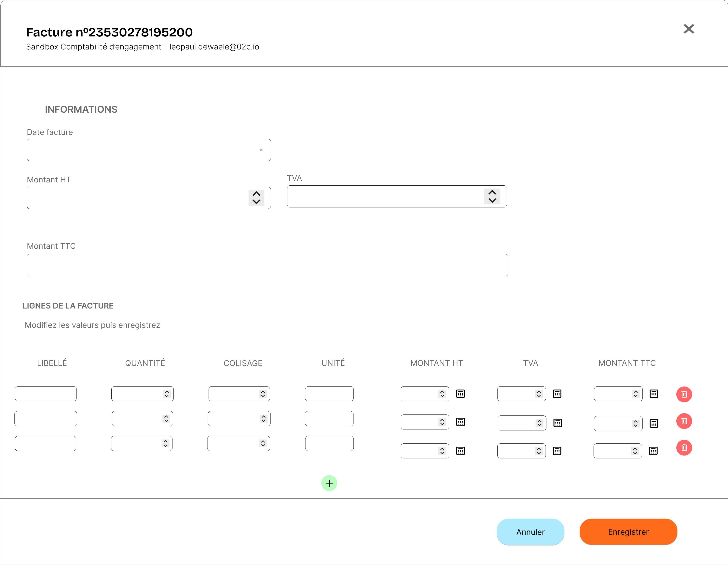Delete the third invoice line
728x565 pixels.
pyautogui.click(x=684, y=448)
